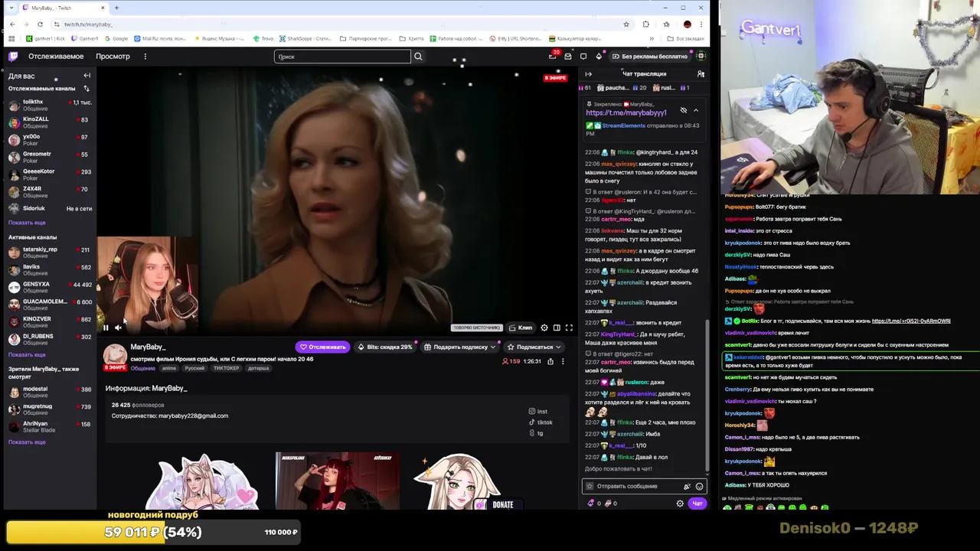Open Bits cheer icon in chat input
Screen dimensions: 980x551
[x=687, y=486]
